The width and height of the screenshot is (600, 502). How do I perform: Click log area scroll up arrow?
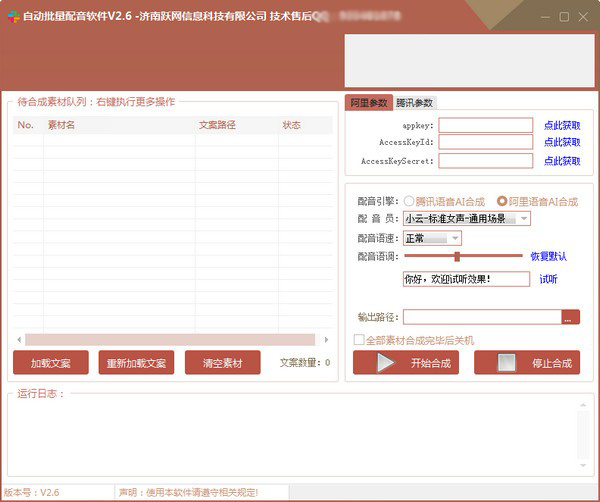coord(583,405)
